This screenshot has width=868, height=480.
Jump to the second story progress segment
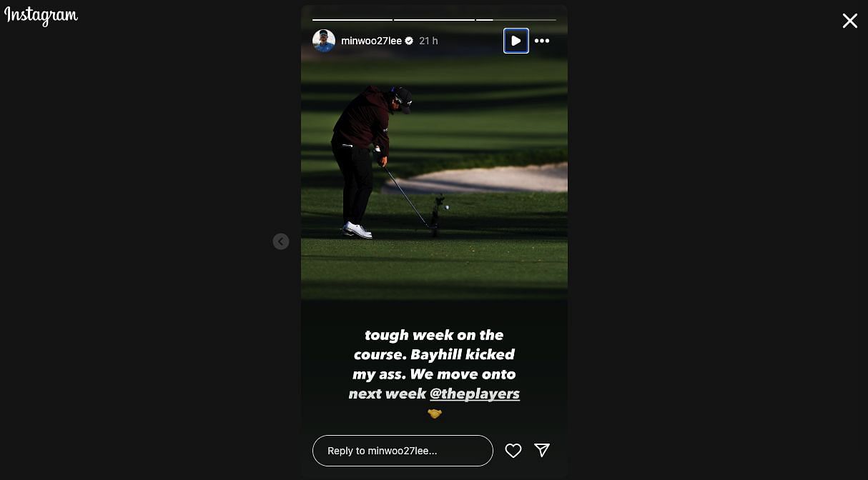click(434, 19)
